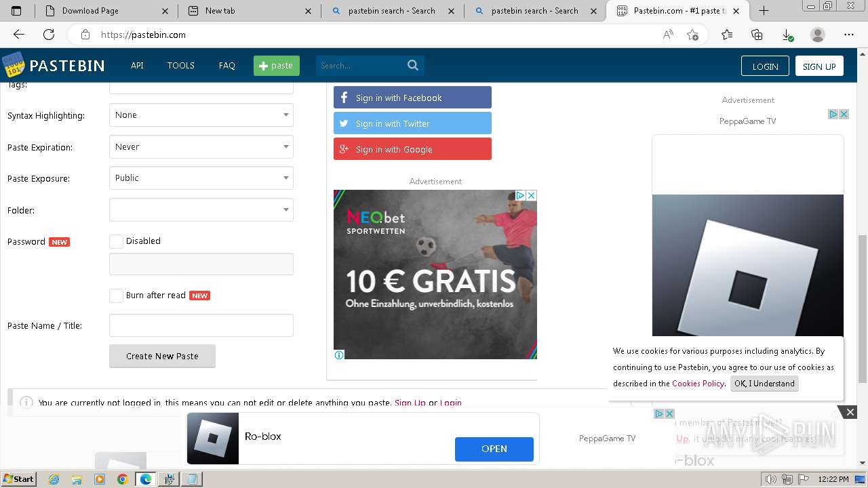Open the Folder dropdown
The image size is (868, 488).
pos(201,210)
